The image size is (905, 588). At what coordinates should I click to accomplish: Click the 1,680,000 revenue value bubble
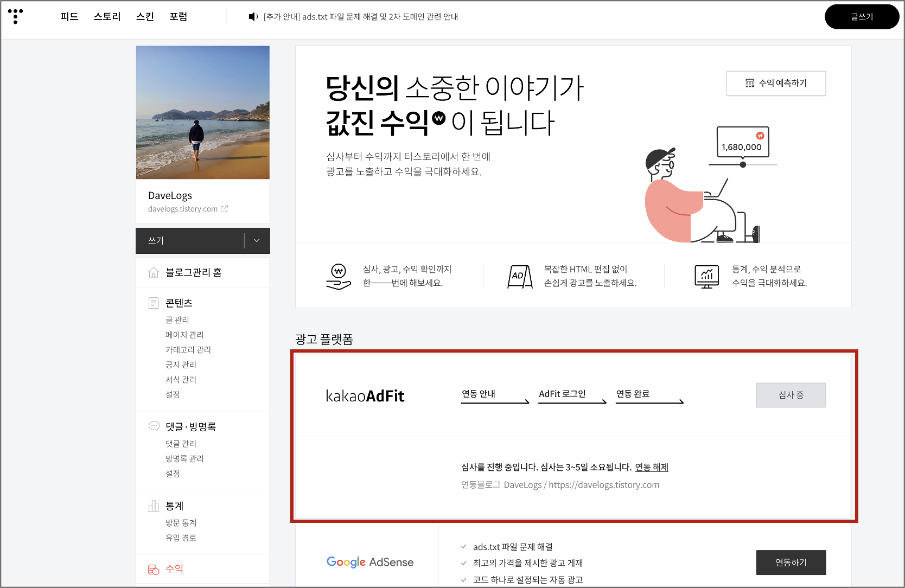coord(743,142)
